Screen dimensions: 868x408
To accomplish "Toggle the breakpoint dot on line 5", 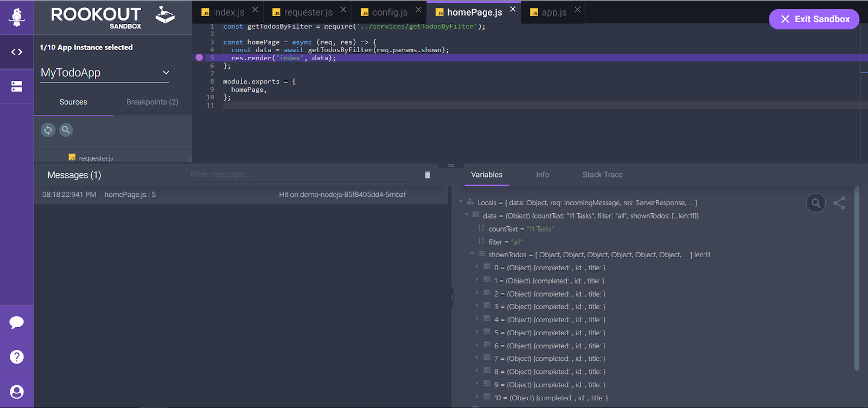I will coord(199,58).
